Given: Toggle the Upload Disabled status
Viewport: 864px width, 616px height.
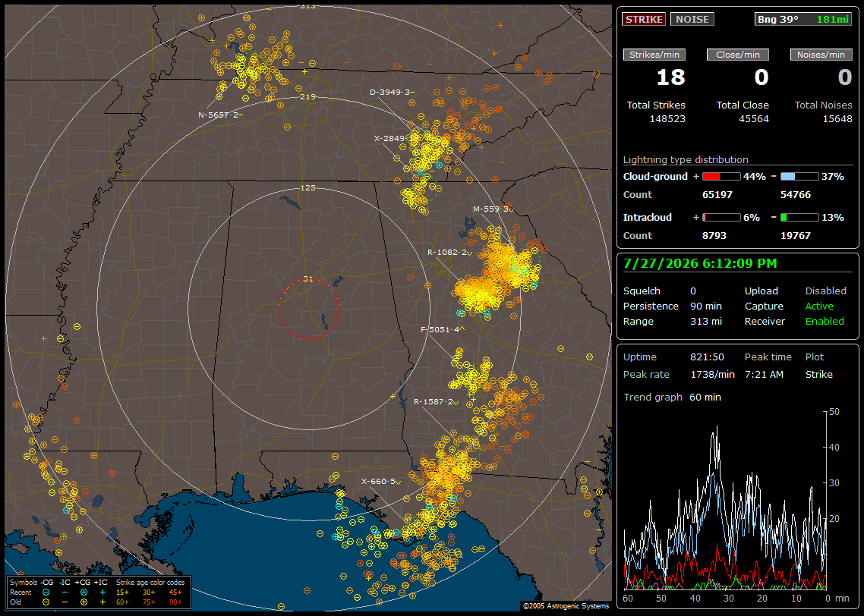Looking at the screenshot, I should pyautogui.click(x=825, y=291).
